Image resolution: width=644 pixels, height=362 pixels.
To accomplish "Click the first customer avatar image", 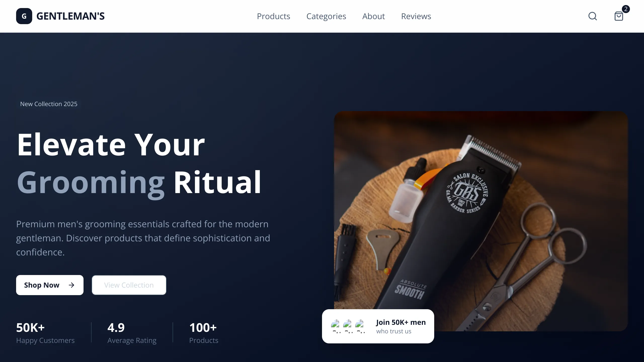I will 336,326.
